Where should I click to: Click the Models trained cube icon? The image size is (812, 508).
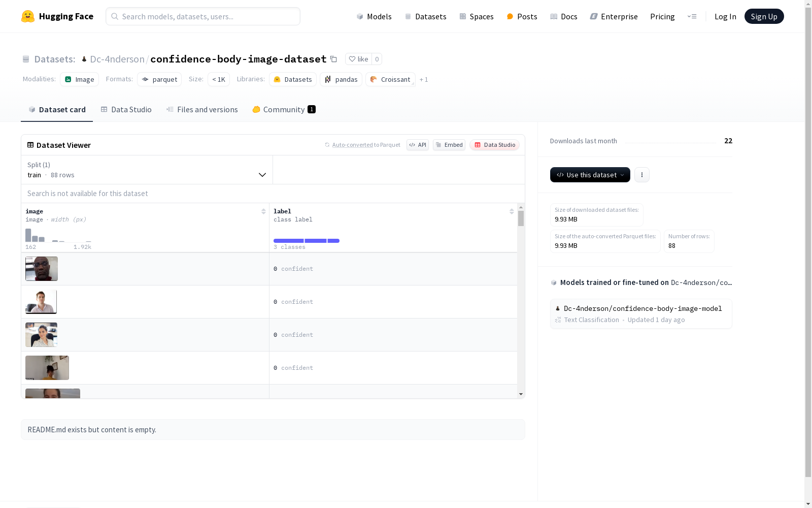554,282
